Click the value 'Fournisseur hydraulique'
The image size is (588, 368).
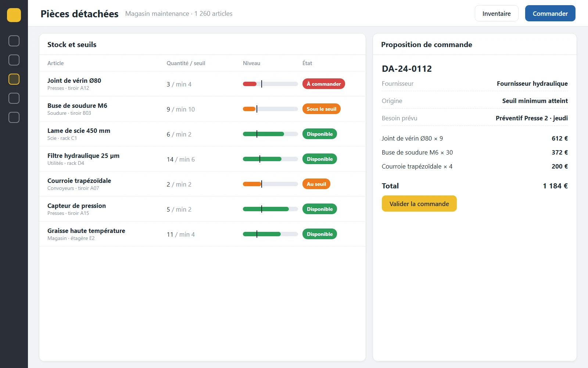coord(532,84)
